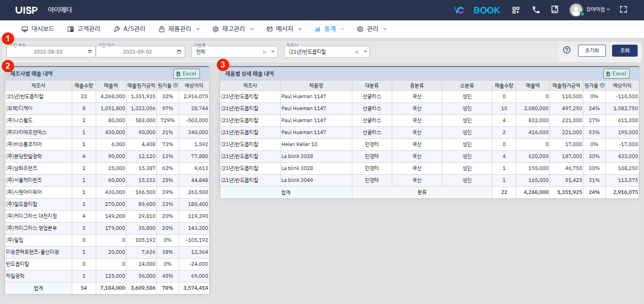Open the 대분류 dropdown arrow

click(273, 52)
